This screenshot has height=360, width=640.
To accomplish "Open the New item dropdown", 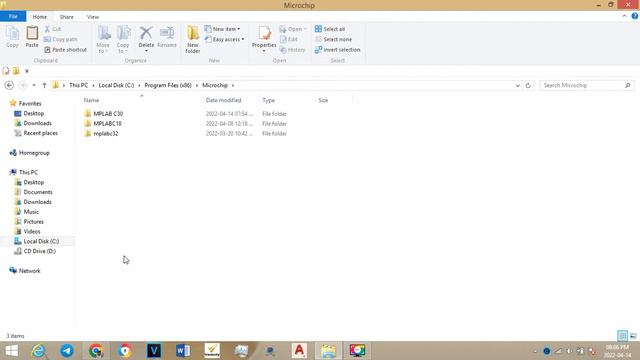I will [x=222, y=29].
